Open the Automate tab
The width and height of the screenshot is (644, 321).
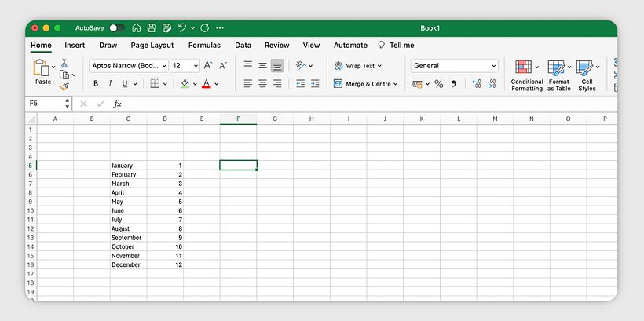[350, 46]
